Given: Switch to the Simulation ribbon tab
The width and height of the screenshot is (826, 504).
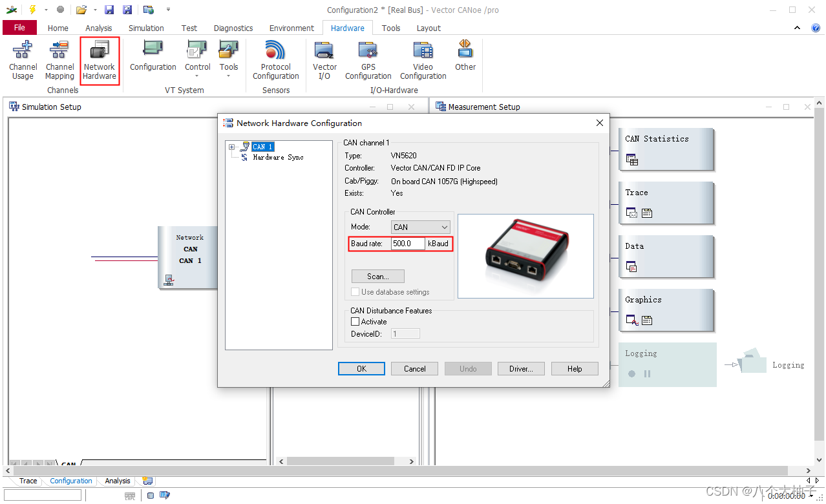Looking at the screenshot, I should tap(146, 28).
